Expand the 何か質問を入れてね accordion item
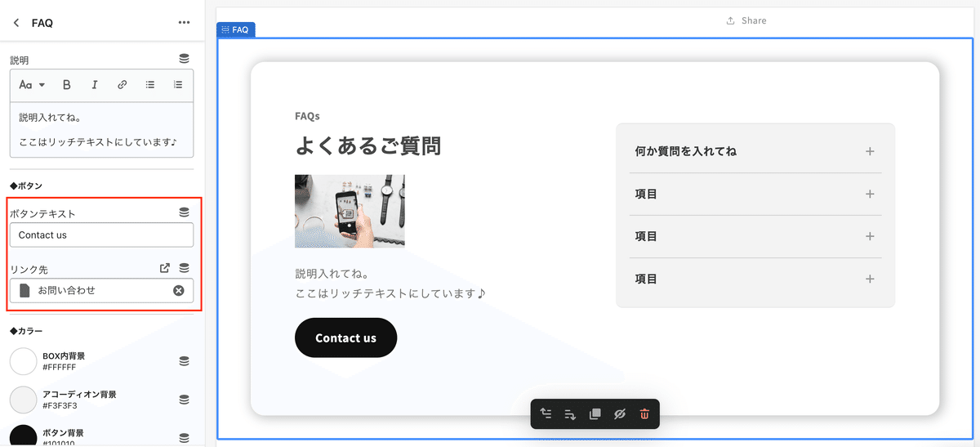This screenshot has width=980, height=447. tap(755, 151)
